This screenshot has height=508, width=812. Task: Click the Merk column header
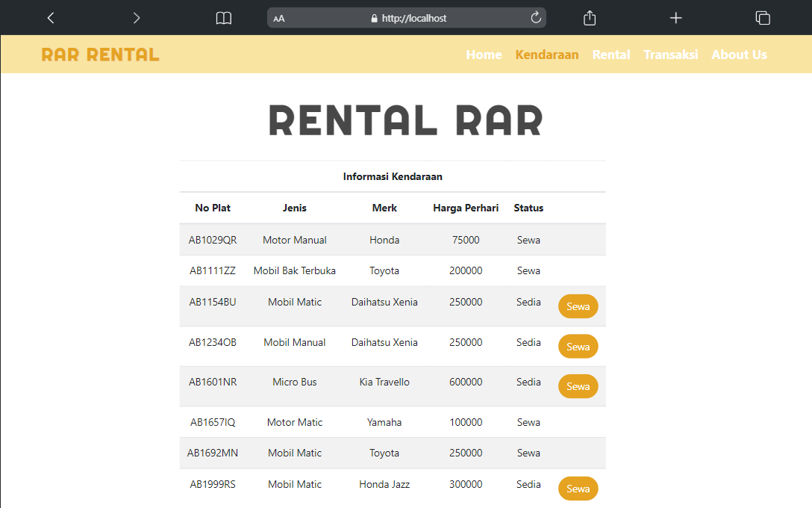pyautogui.click(x=384, y=208)
